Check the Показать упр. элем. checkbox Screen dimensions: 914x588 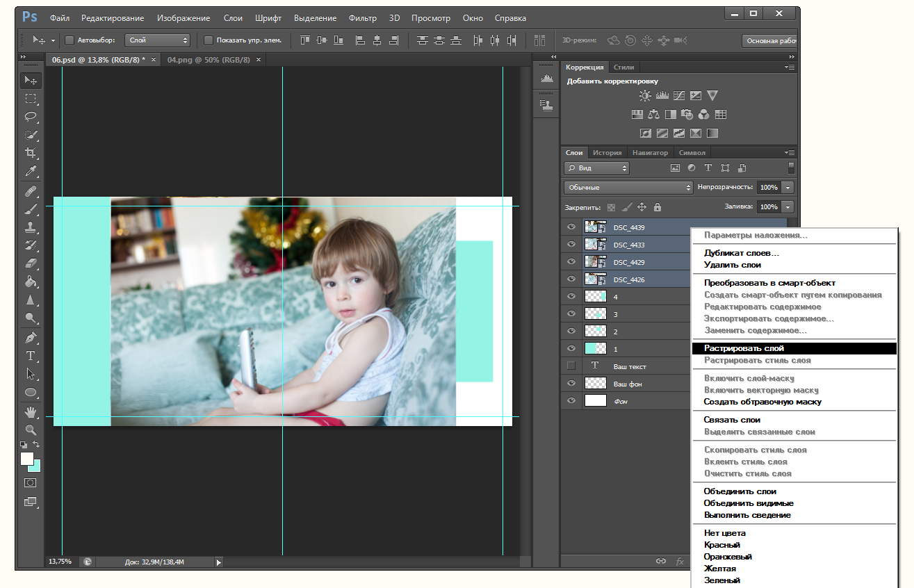(x=209, y=40)
